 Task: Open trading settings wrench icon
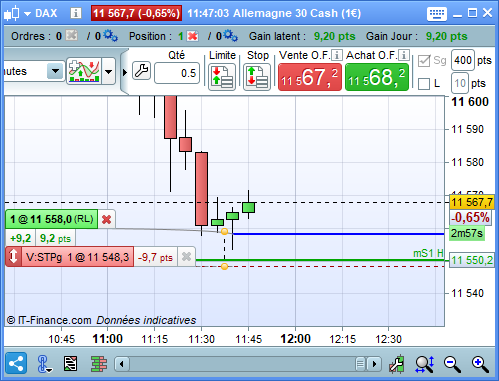pos(141,71)
